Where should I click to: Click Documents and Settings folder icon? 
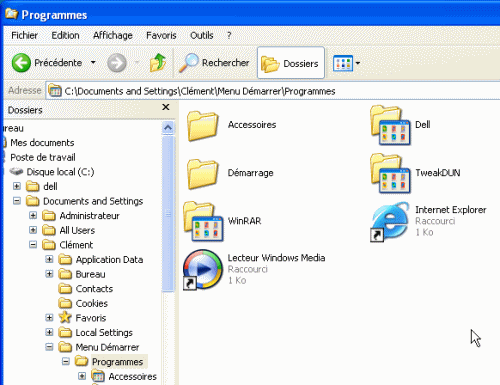click(x=33, y=201)
